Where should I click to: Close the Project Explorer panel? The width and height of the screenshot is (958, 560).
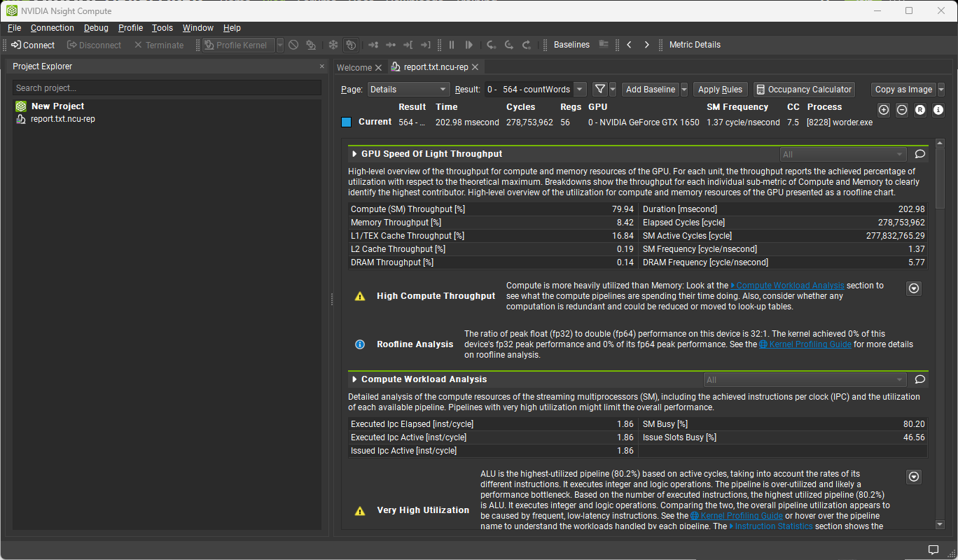click(322, 66)
